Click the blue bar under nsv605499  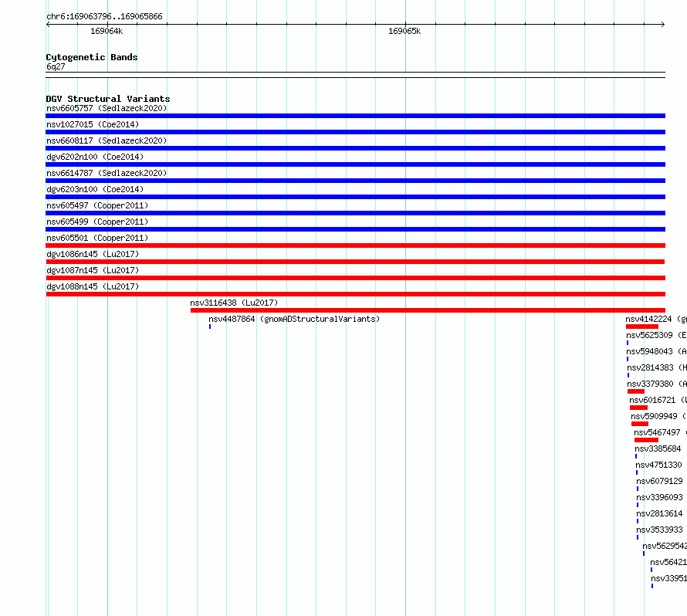[x=355, y=229]
